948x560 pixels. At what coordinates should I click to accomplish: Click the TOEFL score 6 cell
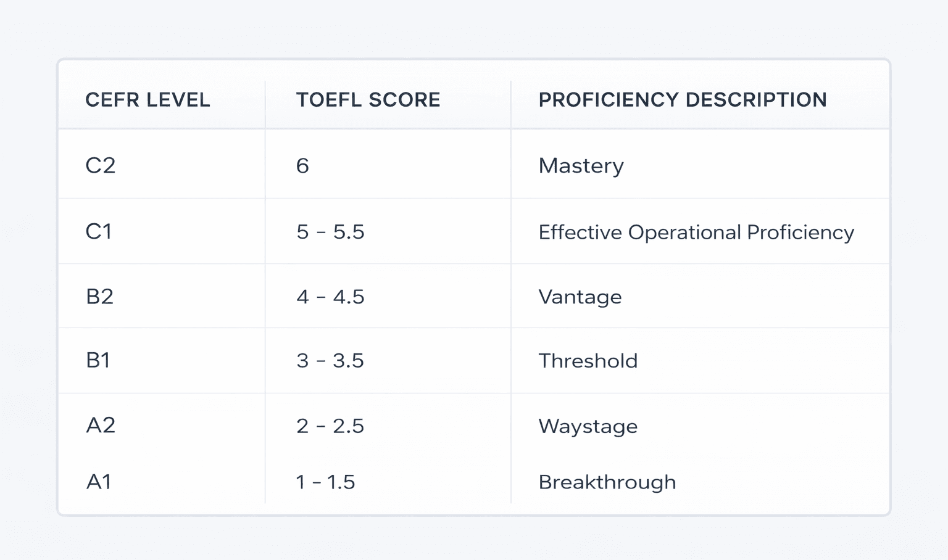302,166
